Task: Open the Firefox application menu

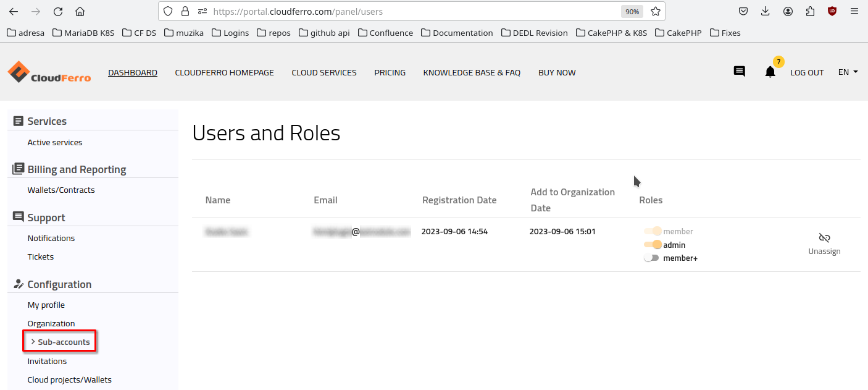Action: 854,11
